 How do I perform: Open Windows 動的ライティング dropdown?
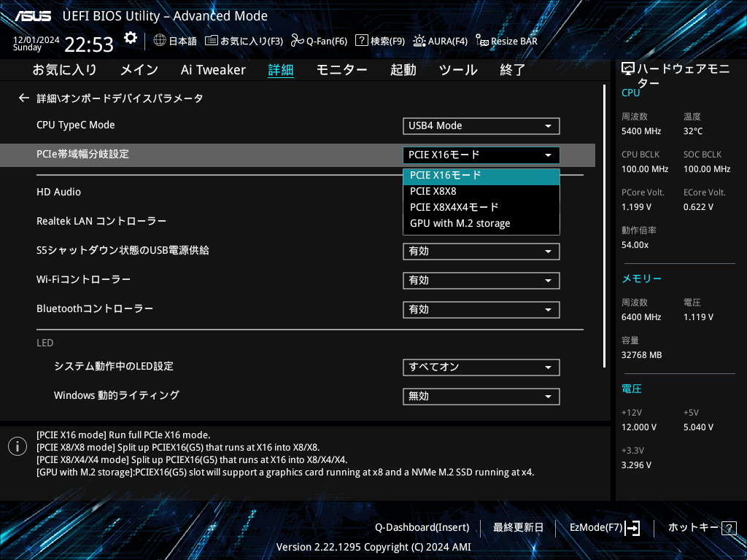[x=481, y=397]
